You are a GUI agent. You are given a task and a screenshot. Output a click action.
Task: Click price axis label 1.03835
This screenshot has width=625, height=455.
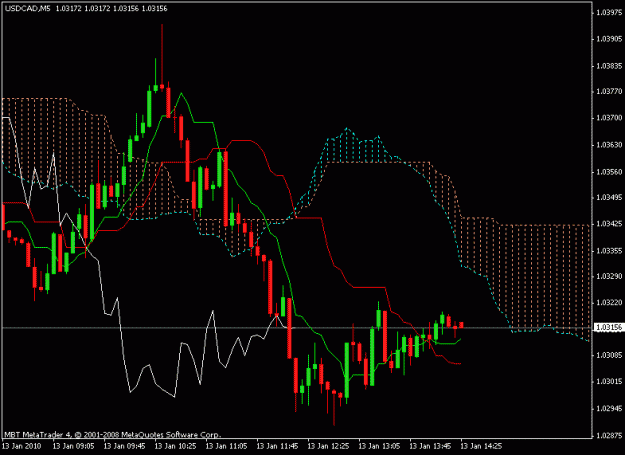point(609,66)
